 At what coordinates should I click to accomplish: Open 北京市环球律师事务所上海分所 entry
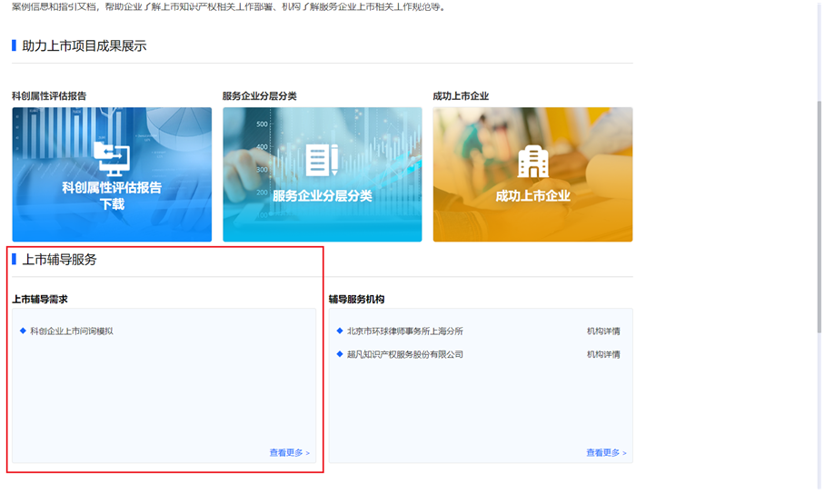pyautogui.click(x=404, y=331)
